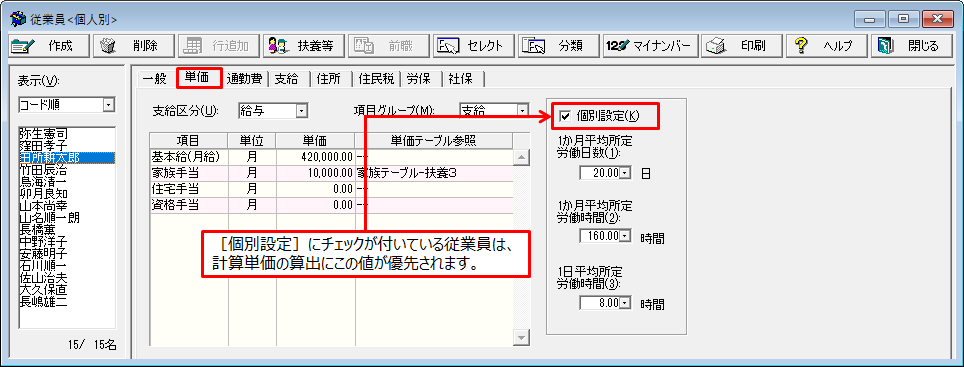Open ヘルプ question mark icon
The height and width of the screenshot is (367, 964).
point(800,45)
